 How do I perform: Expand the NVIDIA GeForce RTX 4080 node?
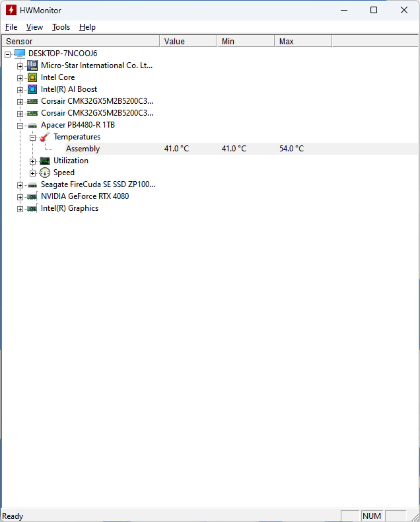click(x=20, y=197)
